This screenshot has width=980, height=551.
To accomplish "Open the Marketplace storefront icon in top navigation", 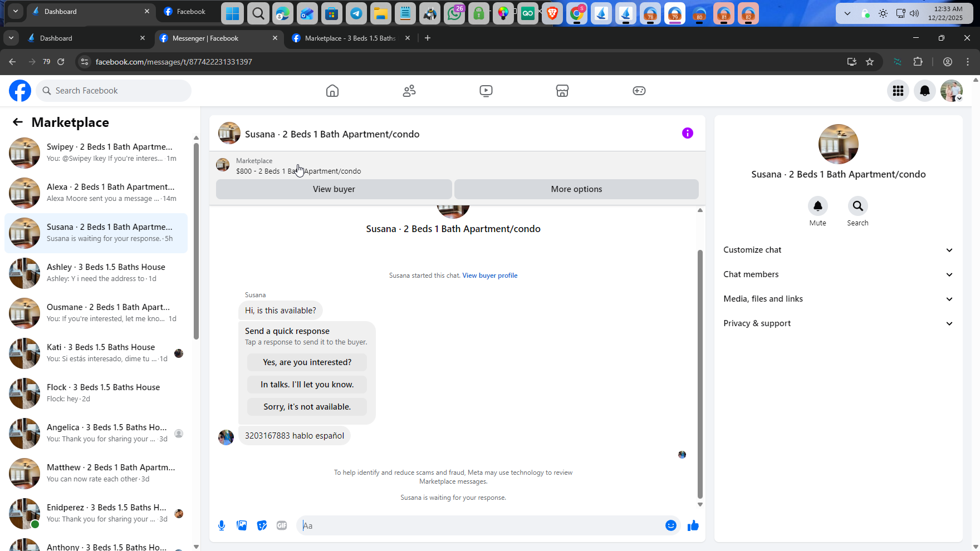I will [562, 91].
